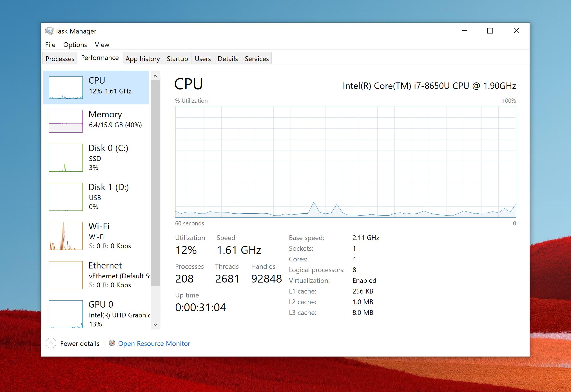Close the Task Manager window
This screenshot has height=392, width=571.
516,31
